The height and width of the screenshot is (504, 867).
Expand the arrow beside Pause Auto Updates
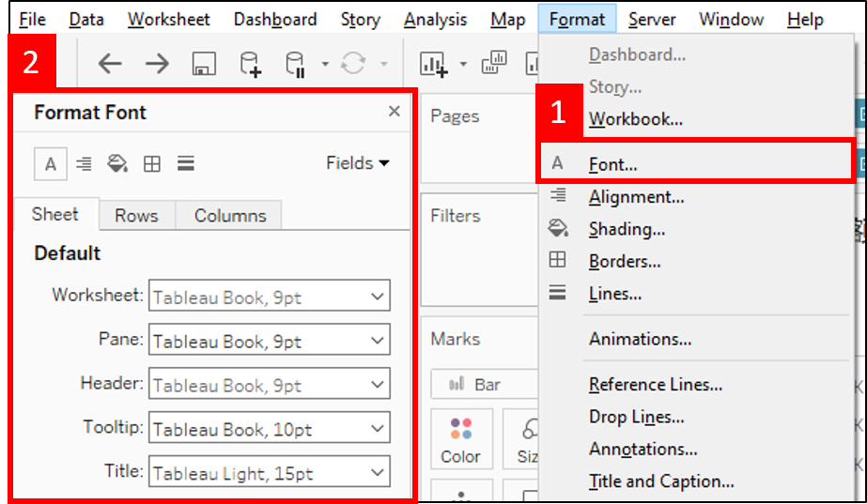click(x=325, y=64)
